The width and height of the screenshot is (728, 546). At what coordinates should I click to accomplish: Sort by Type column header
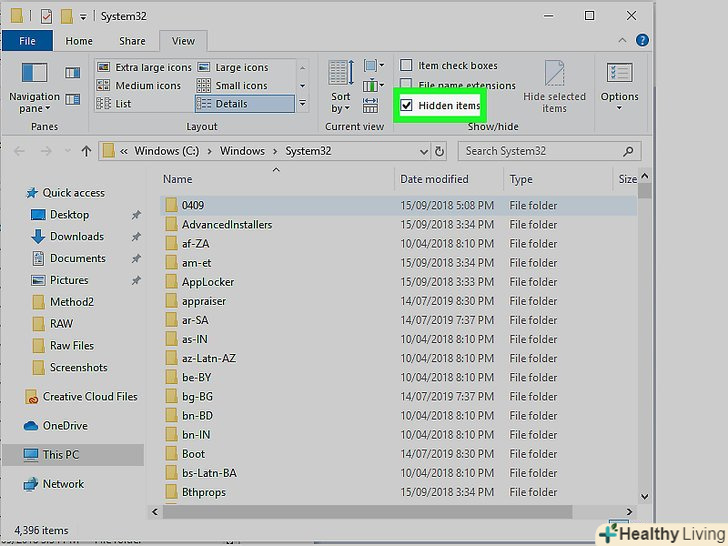click(x=521, y=179)
